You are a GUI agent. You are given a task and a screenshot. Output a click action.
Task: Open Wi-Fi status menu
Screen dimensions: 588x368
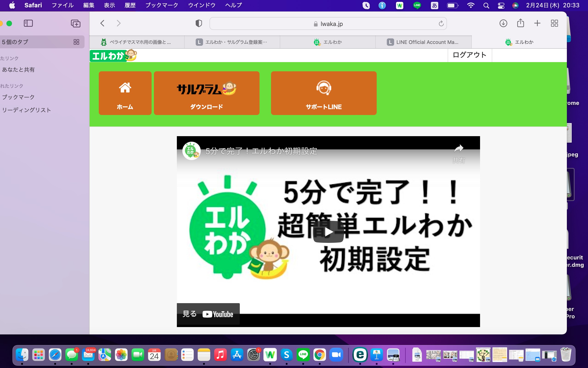pos(471,5)
